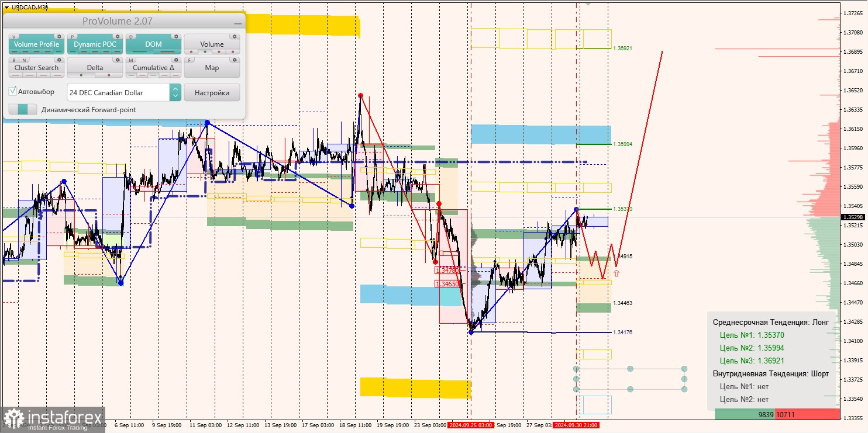868x433 pixels.
Task: Click contract selector up/down arrows
Action: [175, 92]
